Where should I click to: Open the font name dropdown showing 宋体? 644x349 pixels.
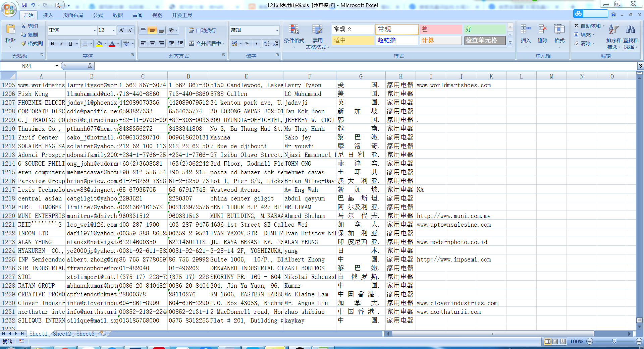click(x=94, y=31)
